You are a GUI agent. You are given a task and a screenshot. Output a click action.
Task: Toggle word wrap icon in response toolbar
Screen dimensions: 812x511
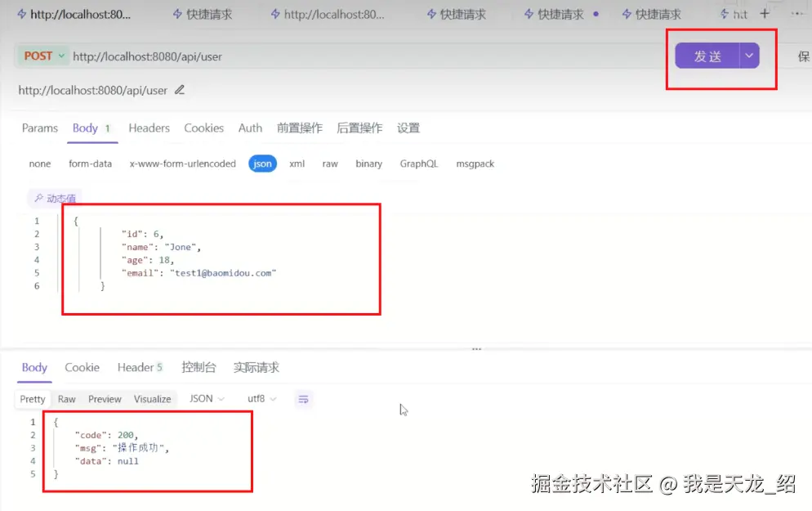[x=303, y=399]
